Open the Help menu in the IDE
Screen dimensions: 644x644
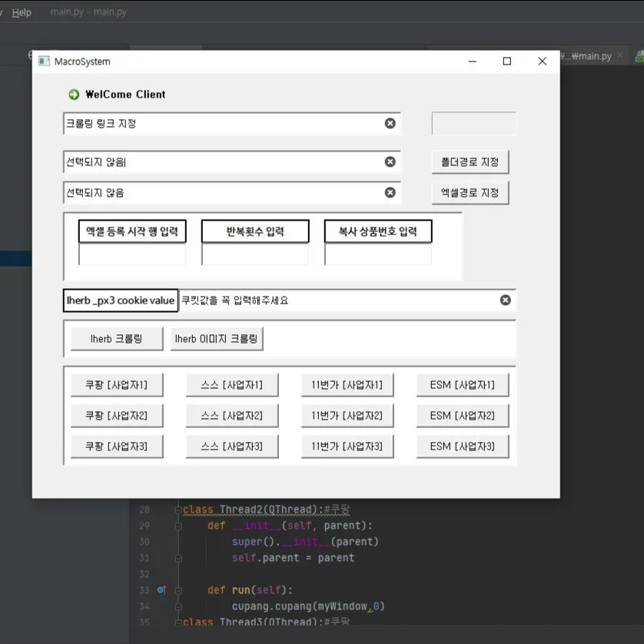click(22, 13)
